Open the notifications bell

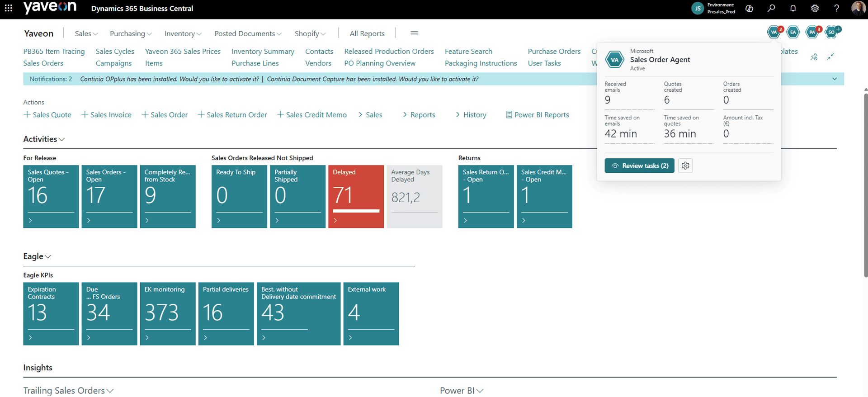[x=793, y=8]
